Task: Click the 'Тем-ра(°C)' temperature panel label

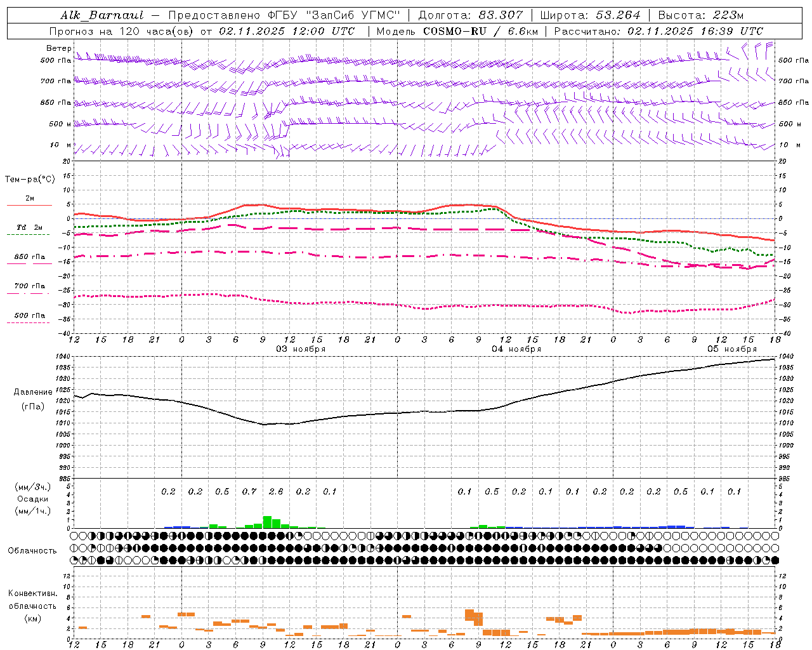Action: tap(30, 180)
